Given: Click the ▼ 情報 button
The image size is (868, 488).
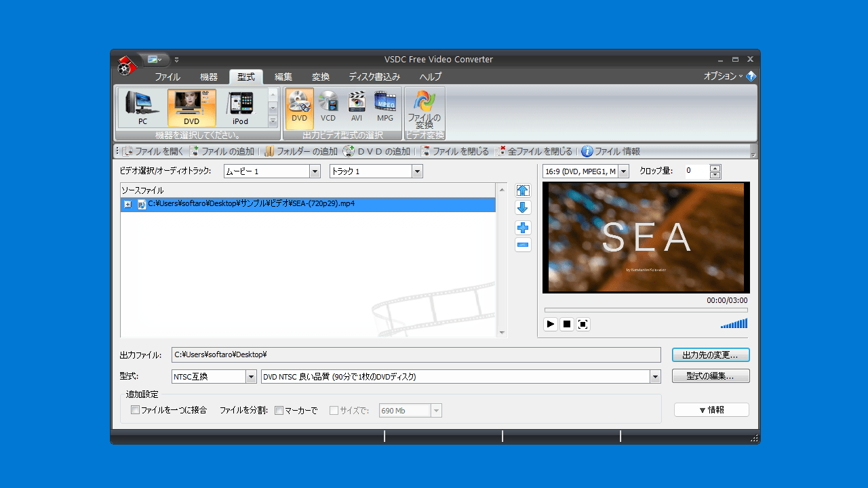Looking at the screenshot, I should (x=711, y=409).
